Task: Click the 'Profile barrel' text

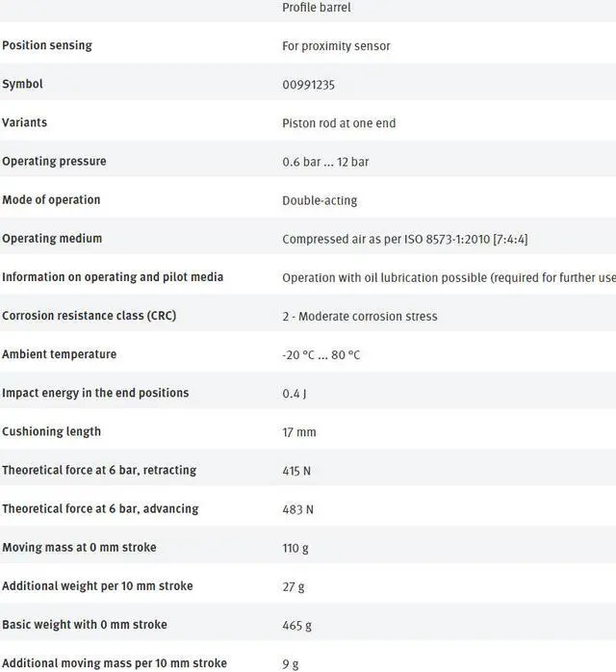Action: pyautogui.click(x=317, y=8)
